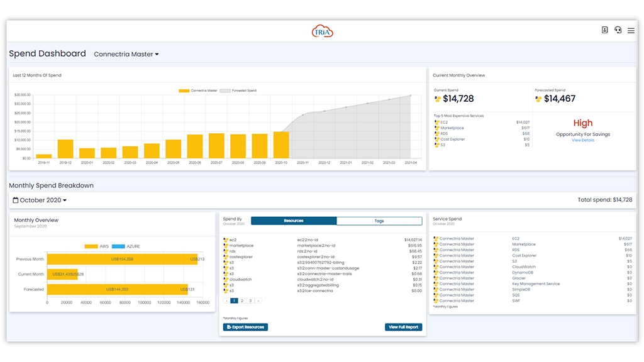Go to page 1 of resources
Screen dimensions: 644x362
pos(234,301)
